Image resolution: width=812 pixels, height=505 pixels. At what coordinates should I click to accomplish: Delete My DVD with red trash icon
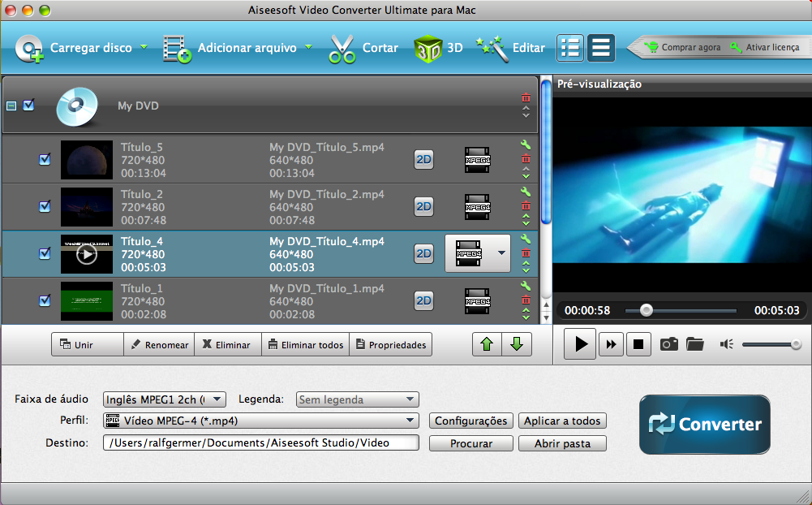pos(526,97)
